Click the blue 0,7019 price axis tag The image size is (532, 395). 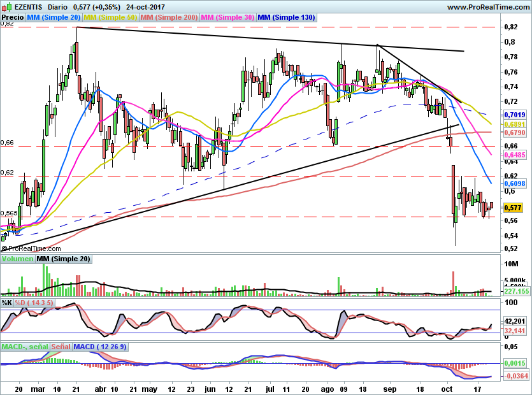click(x=514, y=115)
